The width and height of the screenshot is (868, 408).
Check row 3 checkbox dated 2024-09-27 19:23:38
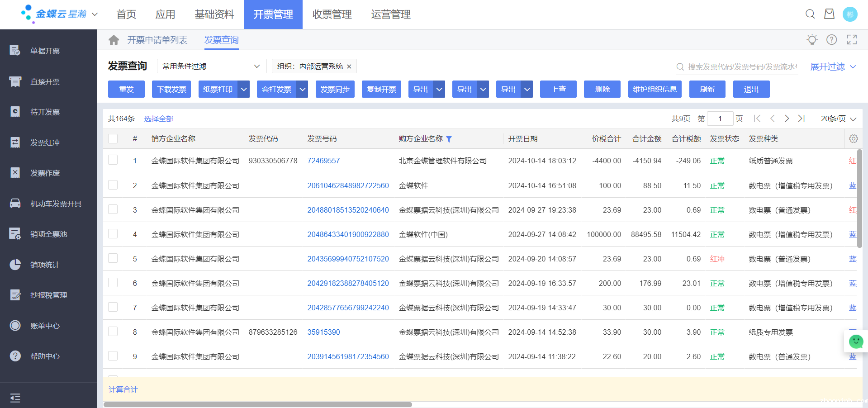pos(113,209)
